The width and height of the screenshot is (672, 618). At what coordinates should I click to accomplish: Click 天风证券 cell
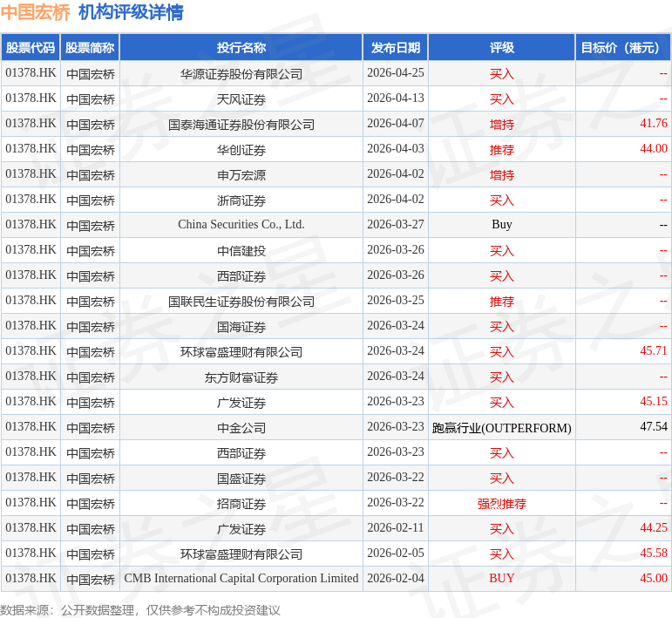241,99
